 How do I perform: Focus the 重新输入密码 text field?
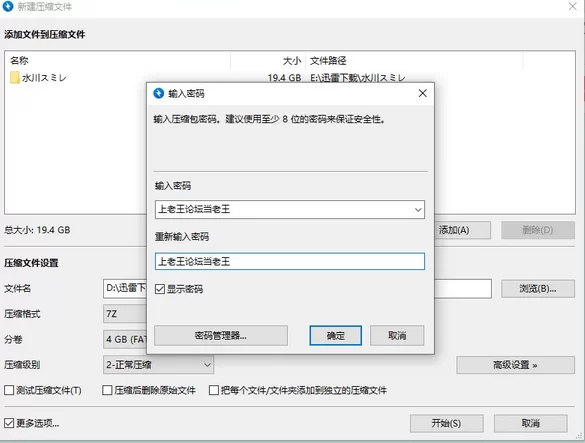click(x=290, y=261)
